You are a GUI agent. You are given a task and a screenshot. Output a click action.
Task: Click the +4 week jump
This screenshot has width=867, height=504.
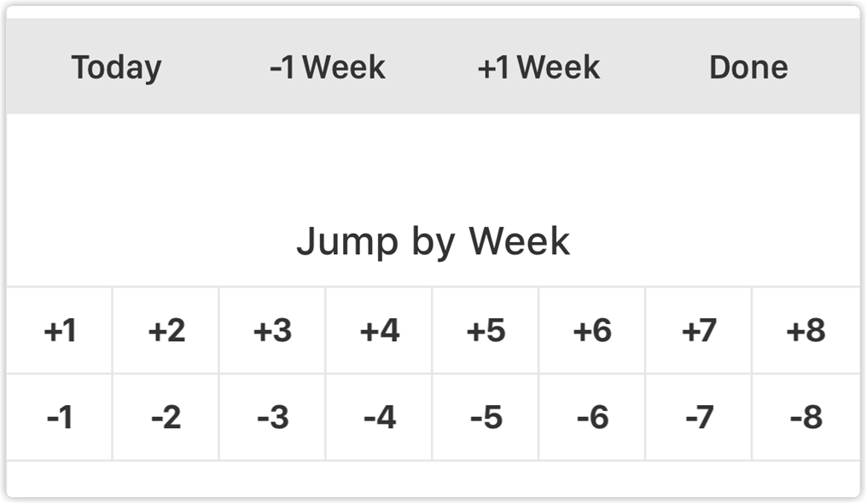[380, 331]
